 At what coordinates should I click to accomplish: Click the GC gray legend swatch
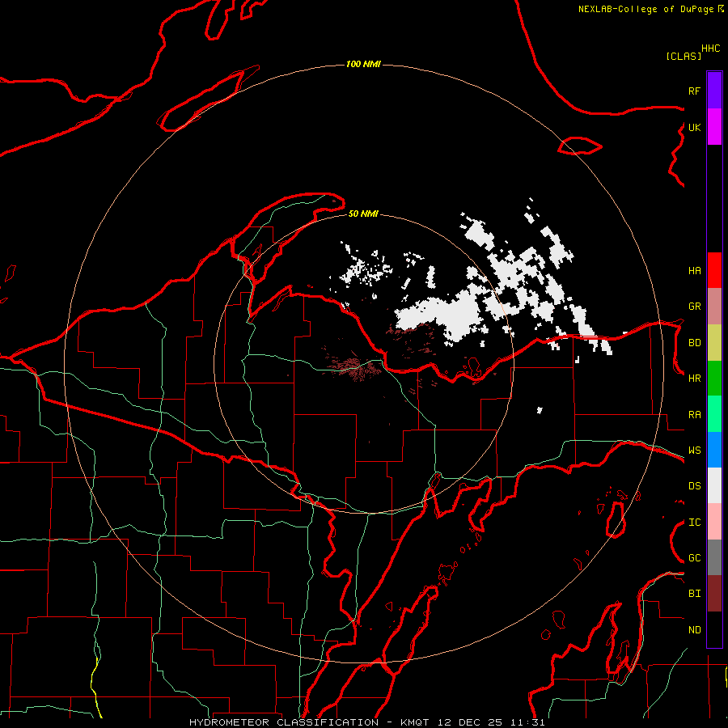coord(714,557)
